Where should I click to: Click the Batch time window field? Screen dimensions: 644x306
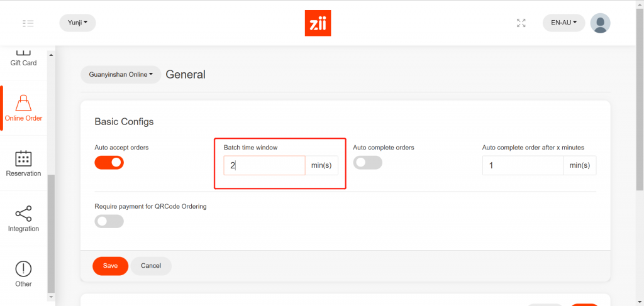click(265, 165)
